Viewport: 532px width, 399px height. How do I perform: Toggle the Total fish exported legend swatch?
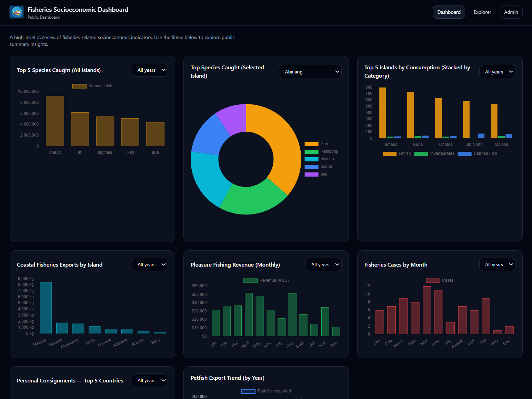click(x=248, y=391)
